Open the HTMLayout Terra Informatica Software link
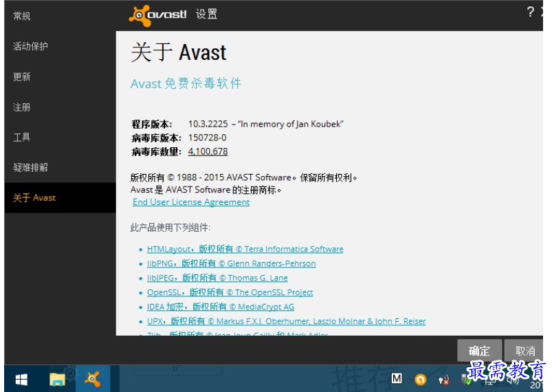The width and height of the screenshot is (552, 392). (x=245, y=249)
